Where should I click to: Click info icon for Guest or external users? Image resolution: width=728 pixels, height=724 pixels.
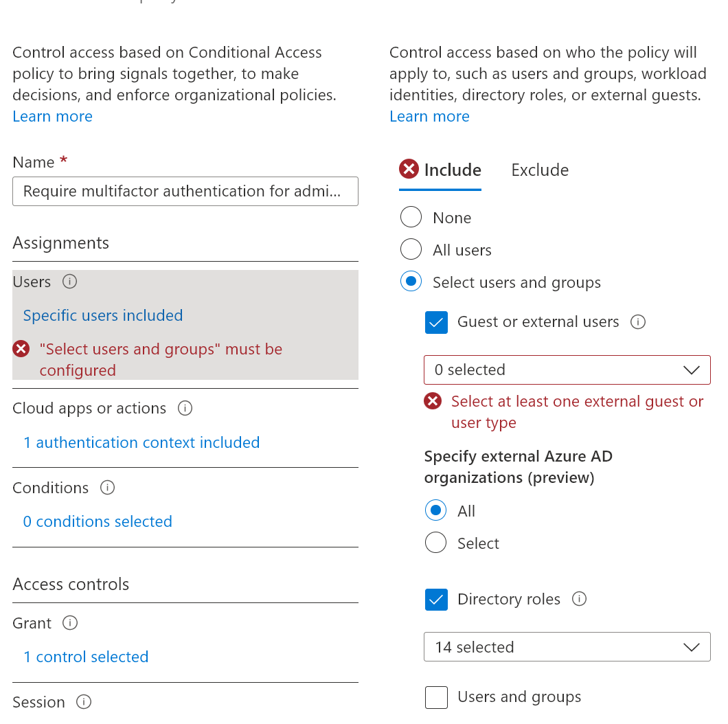coord(638,321)
